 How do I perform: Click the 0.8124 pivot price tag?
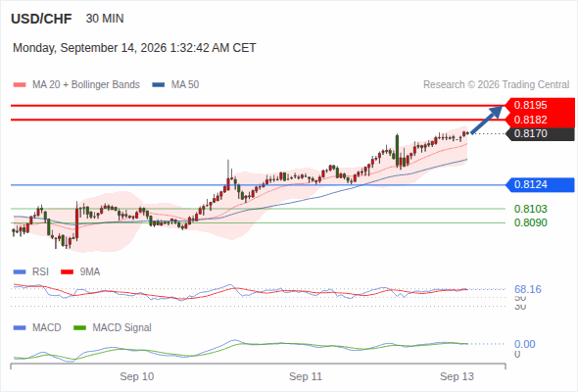(540, 185)
